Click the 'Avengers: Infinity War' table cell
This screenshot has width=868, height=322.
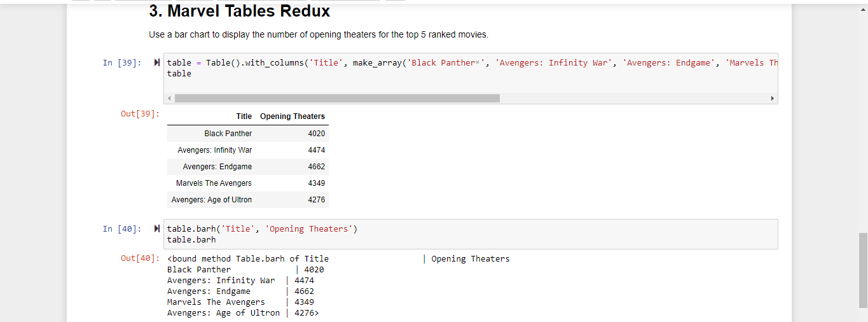tap(215, 150)
